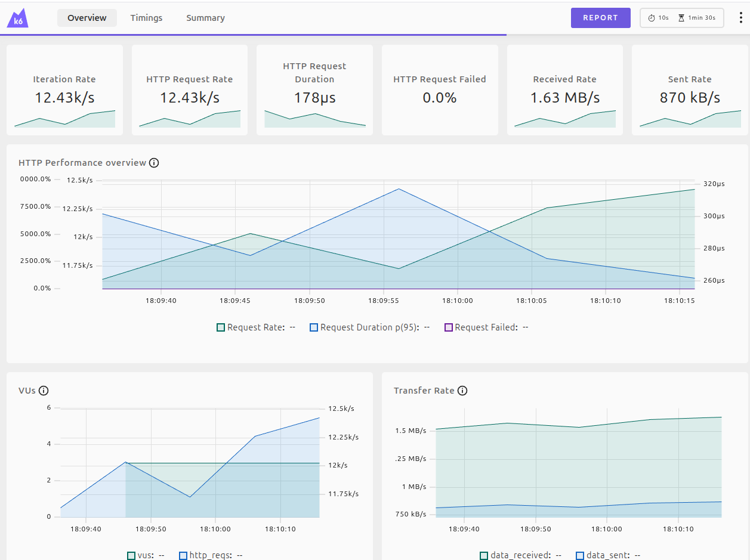Click the 750 kB/s axis label

coord(411,514)
